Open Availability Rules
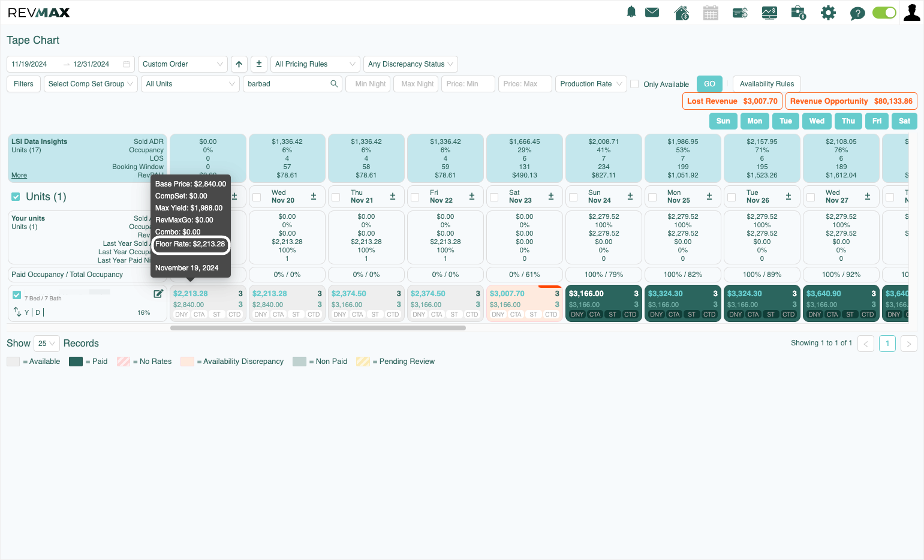Viewport: 924px width, 560px height. click(766, 84)
